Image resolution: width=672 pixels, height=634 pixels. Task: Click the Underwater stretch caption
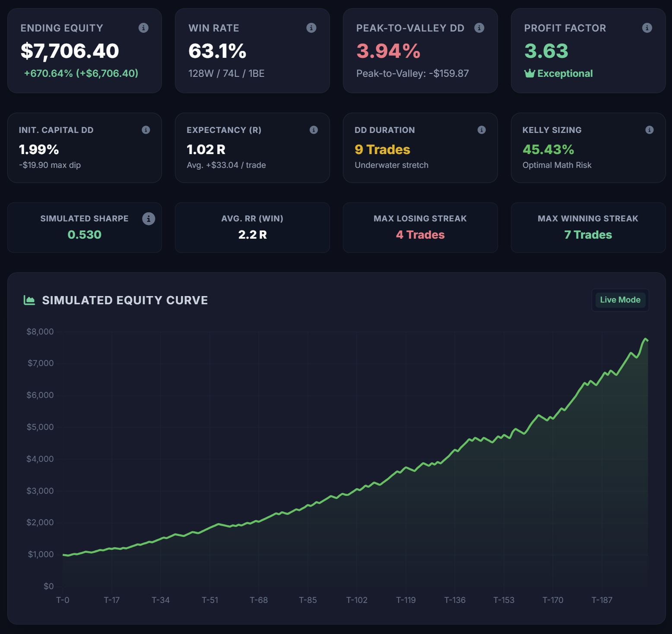(392, 165)
